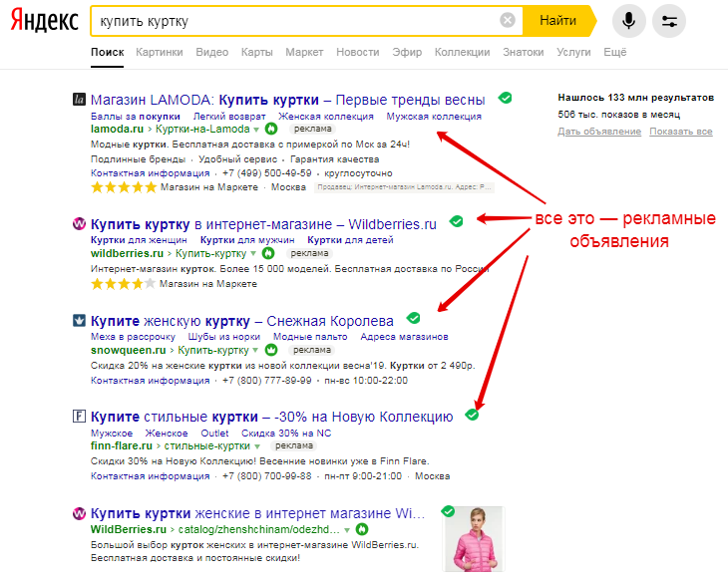Switch to the Картинки tab
Screen dimensions: 728x582
(160, 52)
